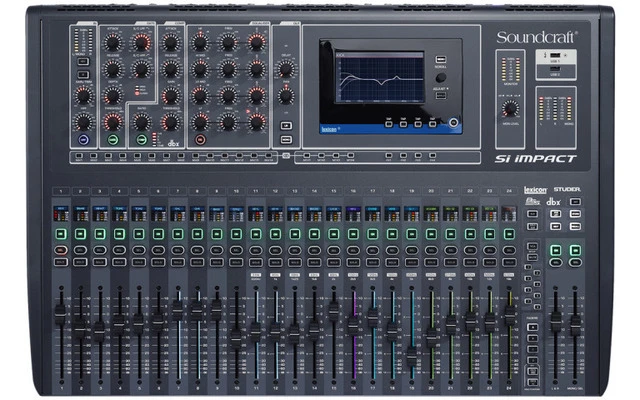The height and width of the screenshot is (400, 640).
Task: Click the EQ Lo-Mid gain knob
Action: click(200, 96)
